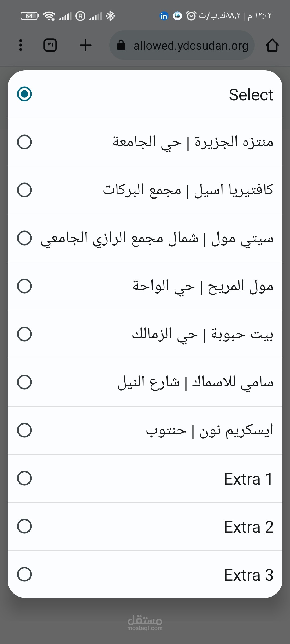Click the allowed.ydcsudan.org address bar
Viewport: 290px width, 644px height.
coord(191,46)
